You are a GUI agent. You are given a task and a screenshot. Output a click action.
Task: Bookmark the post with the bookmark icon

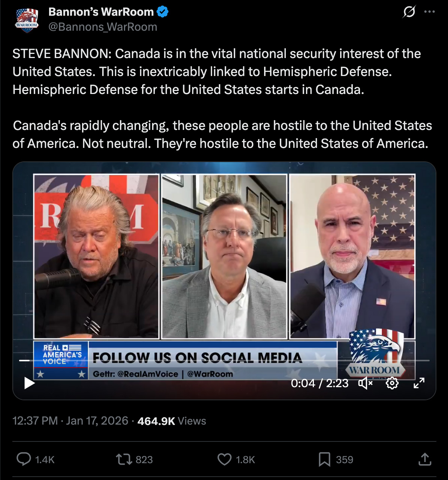coord(324,459)
